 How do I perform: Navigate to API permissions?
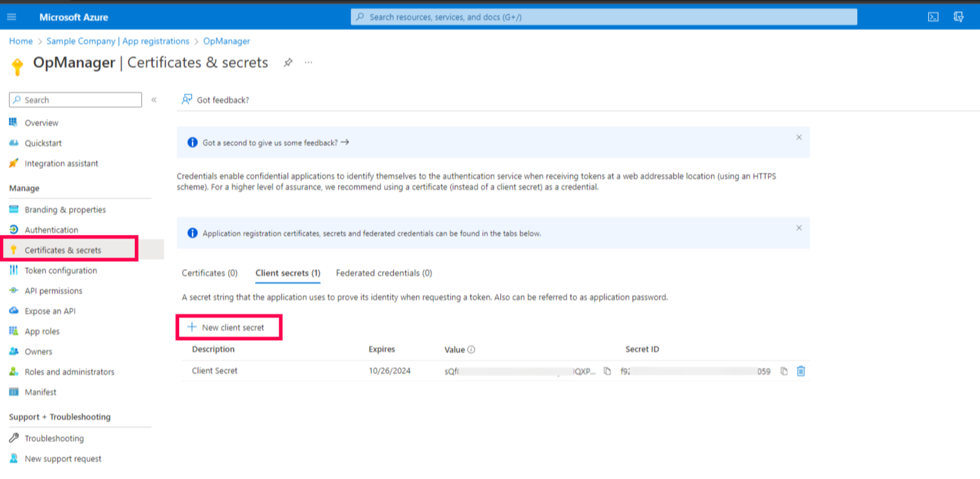click(x=53, y=291)
